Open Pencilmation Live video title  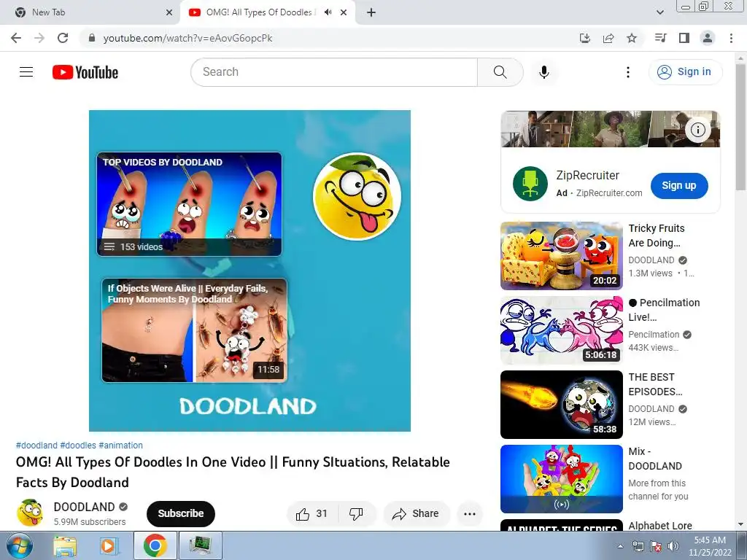(664, 309)
